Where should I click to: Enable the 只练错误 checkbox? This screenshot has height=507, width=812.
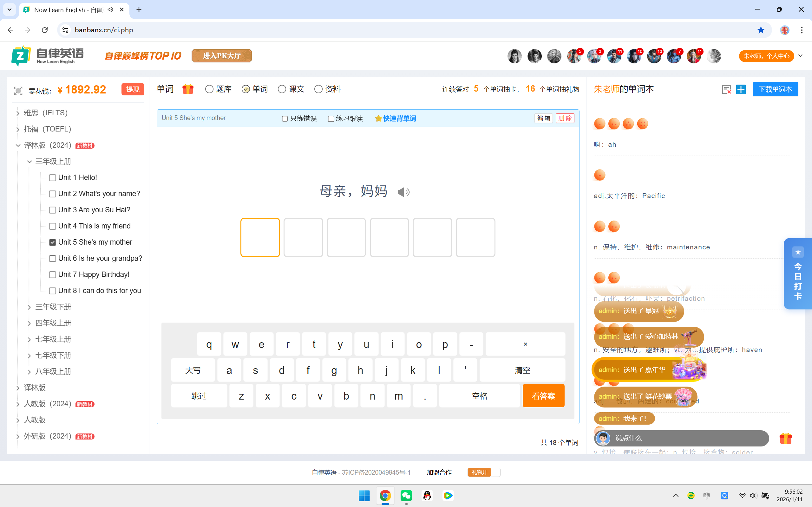pos(285,119)
